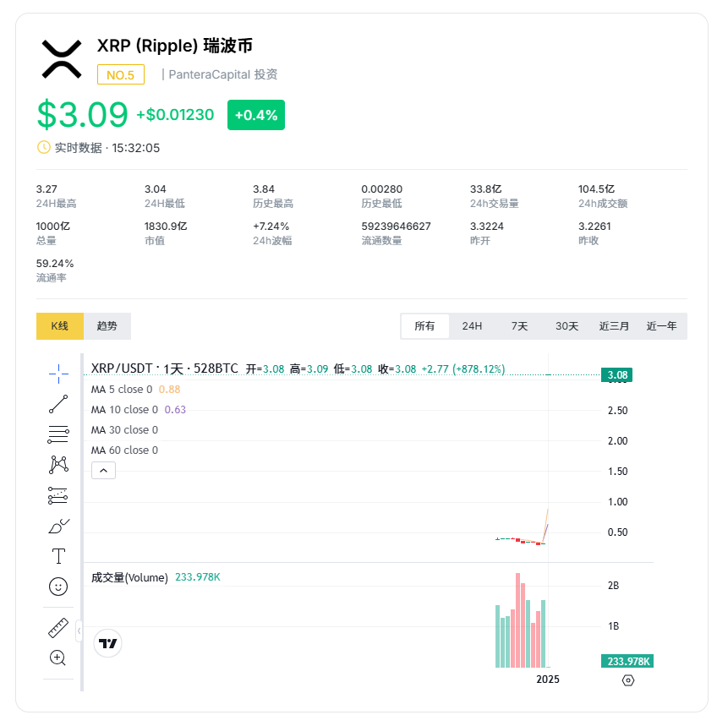
Task: Collapse the drawing toolbar side handle
Action: click(x=79, y=630)
